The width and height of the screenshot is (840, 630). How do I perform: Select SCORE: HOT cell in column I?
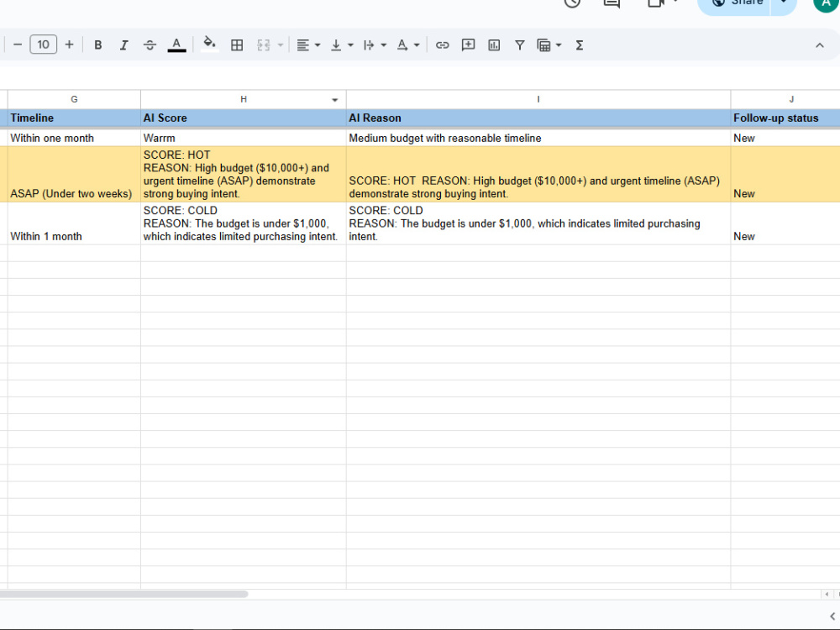pos(538,174)
